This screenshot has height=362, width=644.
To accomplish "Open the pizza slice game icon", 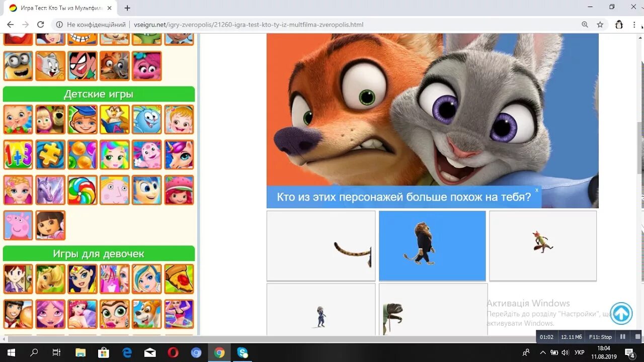I will tap(179, 279).
